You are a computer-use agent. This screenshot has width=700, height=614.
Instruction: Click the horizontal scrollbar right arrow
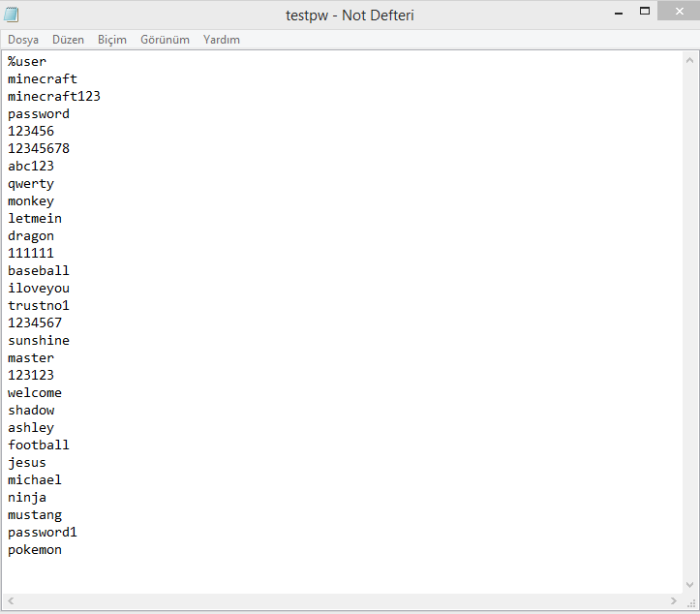pyautogui.click(x=673, y=601)
